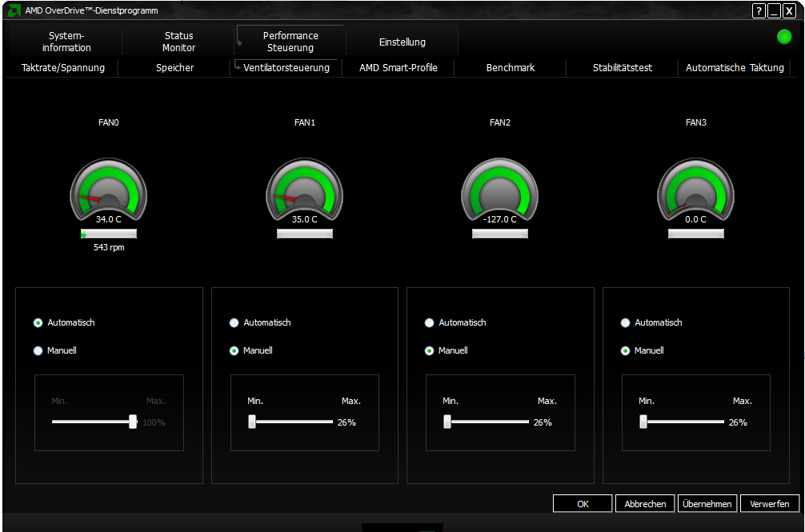Viewport: 805px width, 532px height.
Task: Click the FAN3 speed slider handle
Action: click(643, 422)
